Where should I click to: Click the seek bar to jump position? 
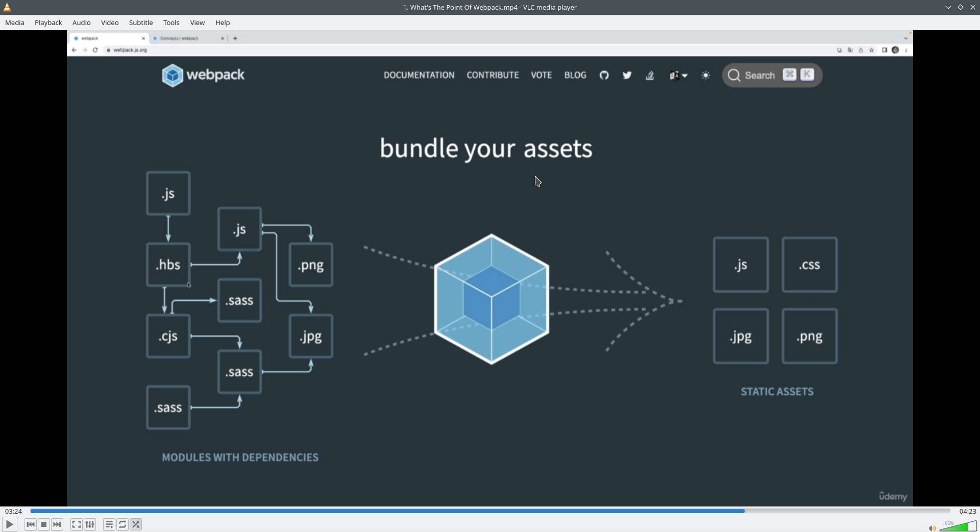490,511
